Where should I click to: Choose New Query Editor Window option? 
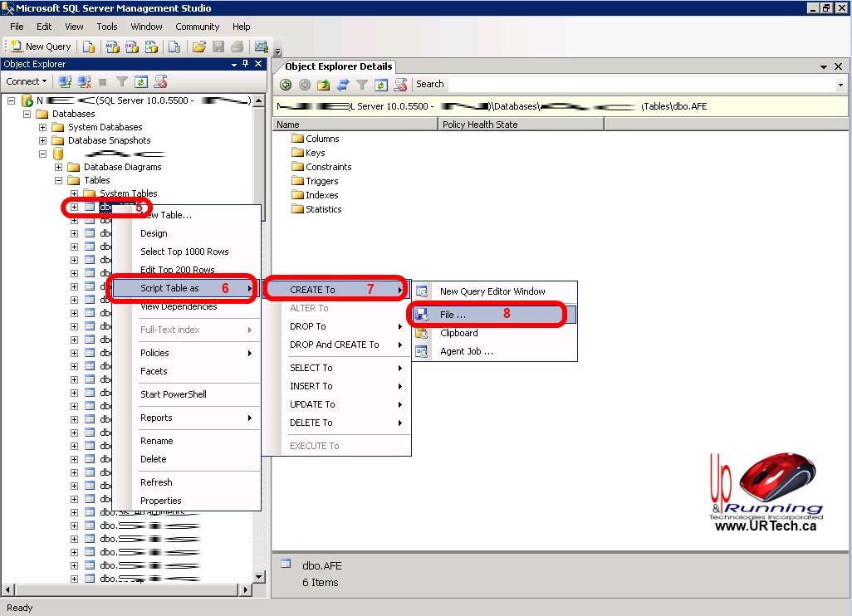pos(492,291)
